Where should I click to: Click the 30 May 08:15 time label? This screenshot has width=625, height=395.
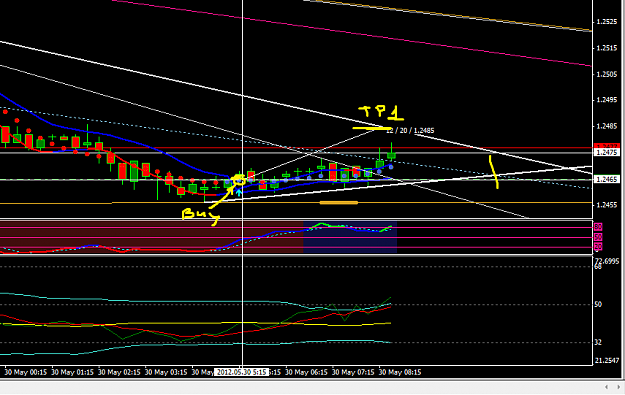(400, 372)
